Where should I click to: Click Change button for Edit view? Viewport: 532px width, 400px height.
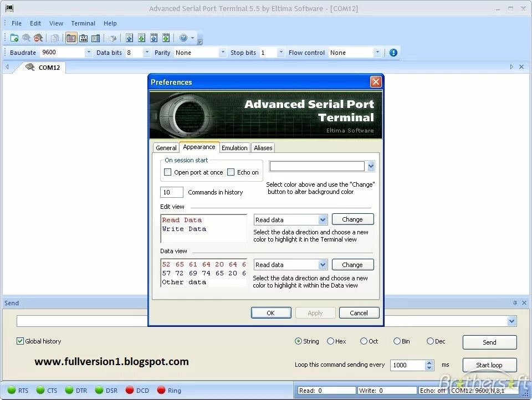[x=352, y=219]
